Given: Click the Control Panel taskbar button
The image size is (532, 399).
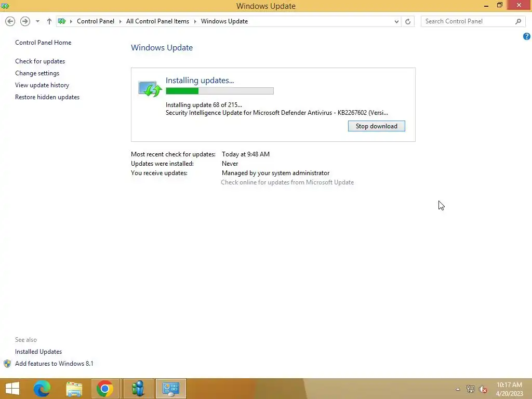Looking at the screenshot, I should [170, 389].
